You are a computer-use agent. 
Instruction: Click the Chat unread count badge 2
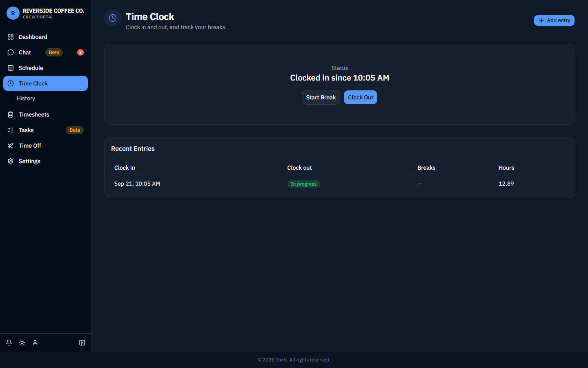tap(80, 52)
